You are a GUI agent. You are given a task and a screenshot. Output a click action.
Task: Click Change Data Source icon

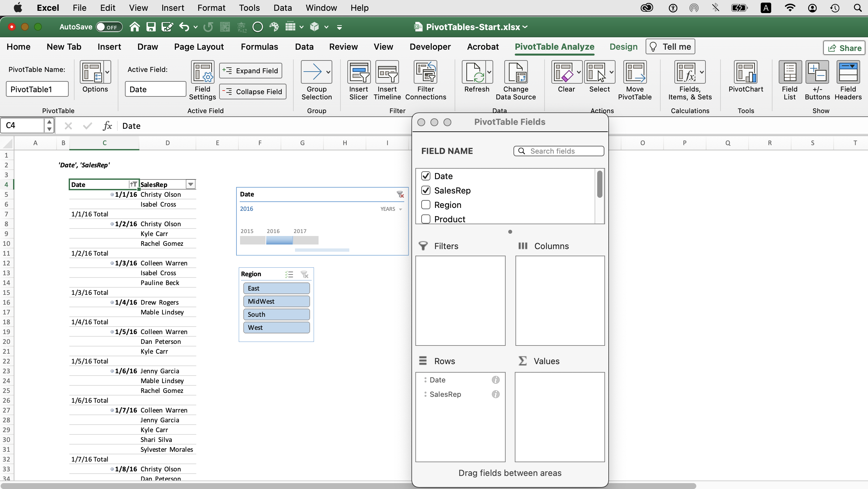pyautogui.click(x=515, y=73)
